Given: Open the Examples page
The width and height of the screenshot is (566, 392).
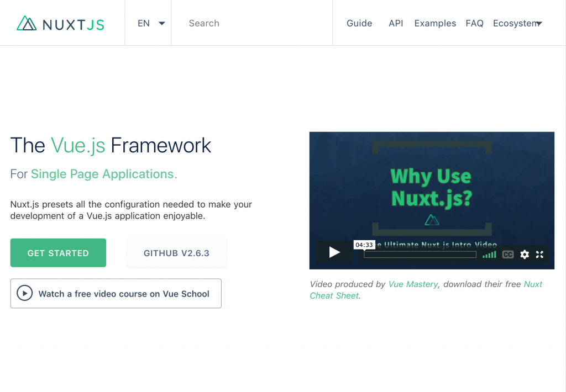Looking at the screenshot, I should (x=435, y=23).
